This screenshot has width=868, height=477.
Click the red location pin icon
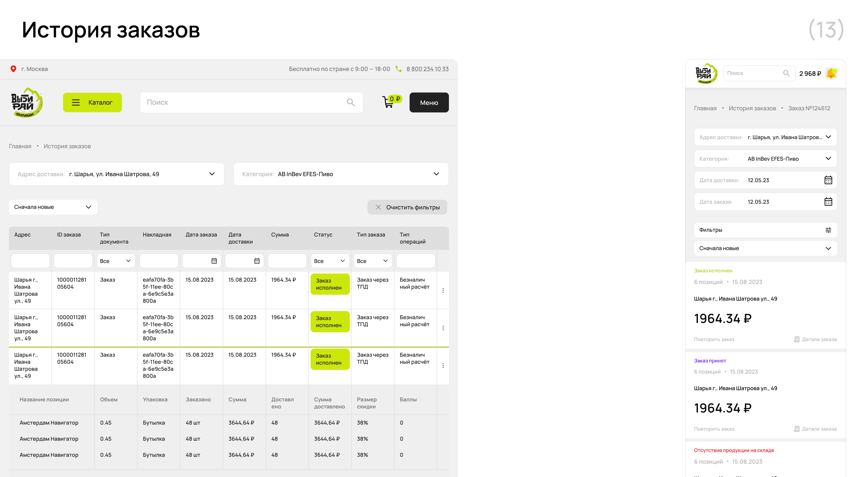[14, 69]
